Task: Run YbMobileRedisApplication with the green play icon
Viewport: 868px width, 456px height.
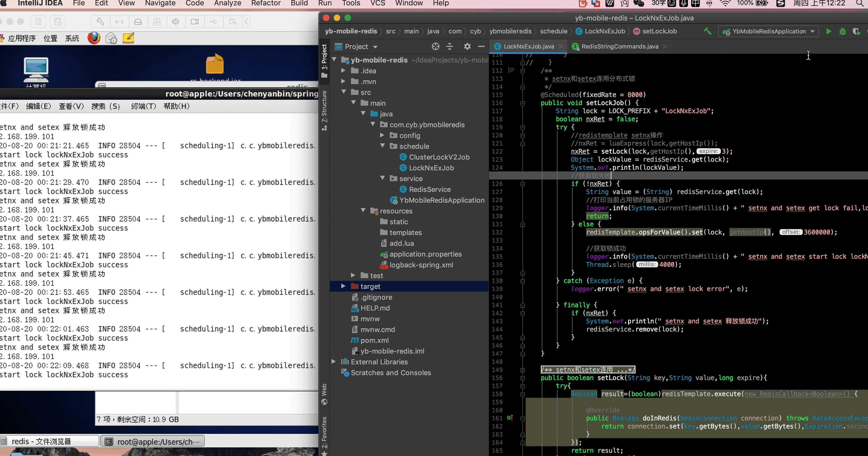Action: click(x=829, y=31)
